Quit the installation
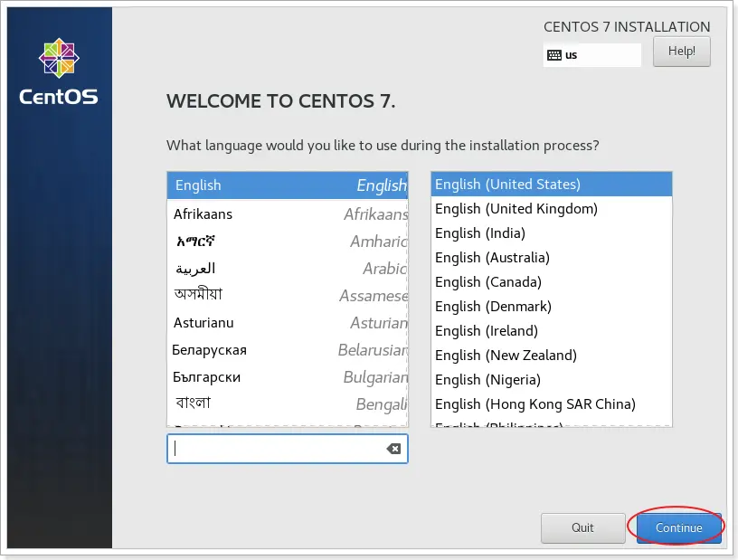 (582, 528)
